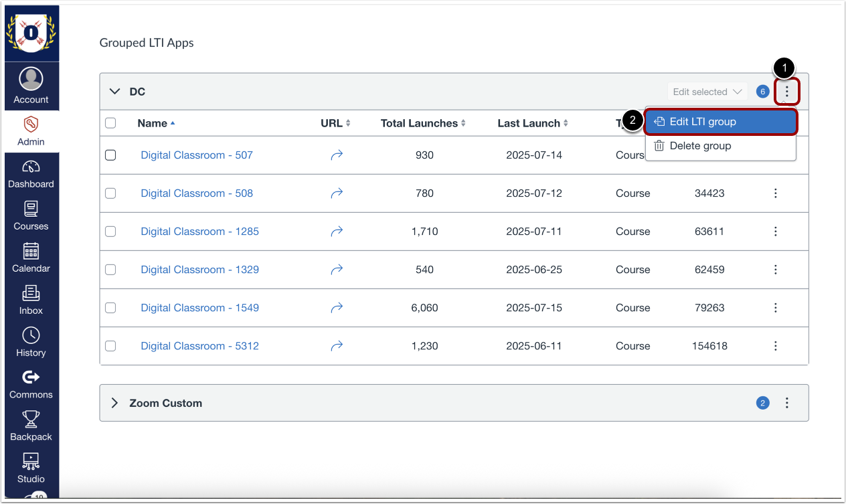Screen dimensions: 846x504
Task: Open the DC group options kebab menu
Action: (x=787, y=92)
